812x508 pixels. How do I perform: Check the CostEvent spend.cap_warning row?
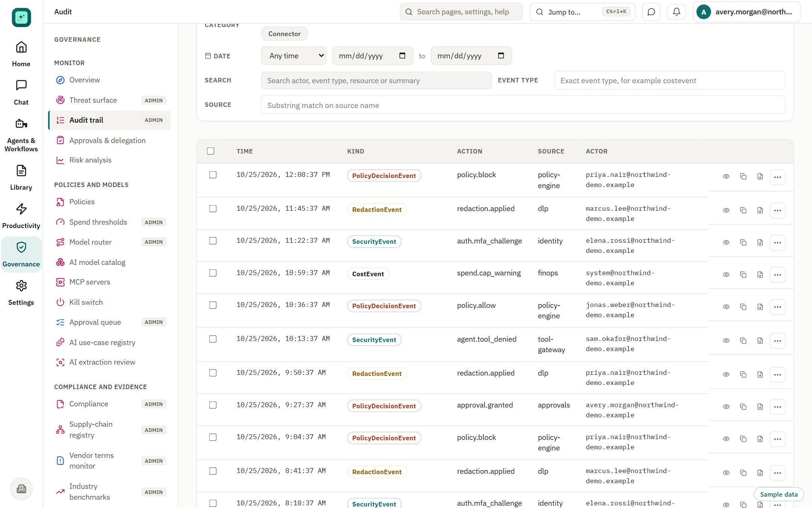click(x=213, y=273)
